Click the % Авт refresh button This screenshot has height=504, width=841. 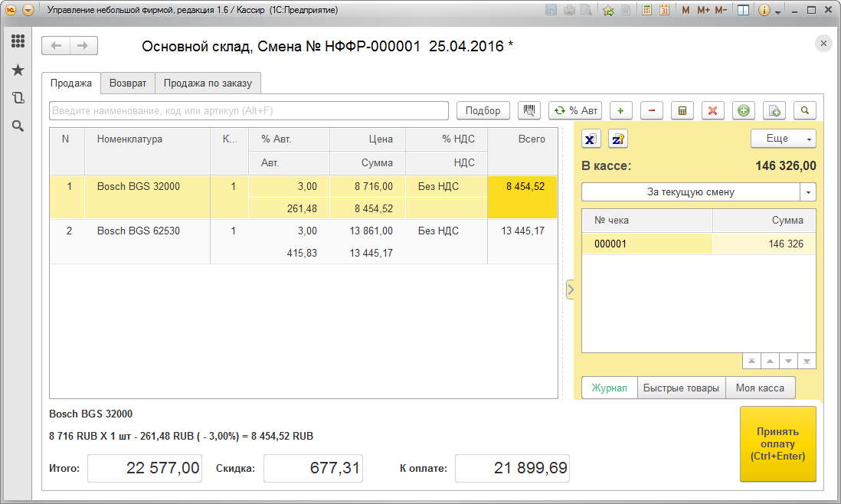[575, 110]
